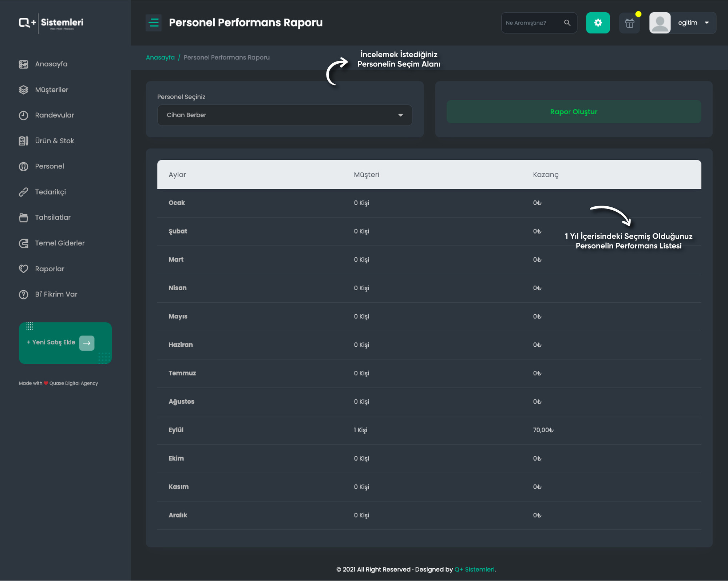Click the Tedarikçi link icon
The image size is (728, 581).
[23, 192]
